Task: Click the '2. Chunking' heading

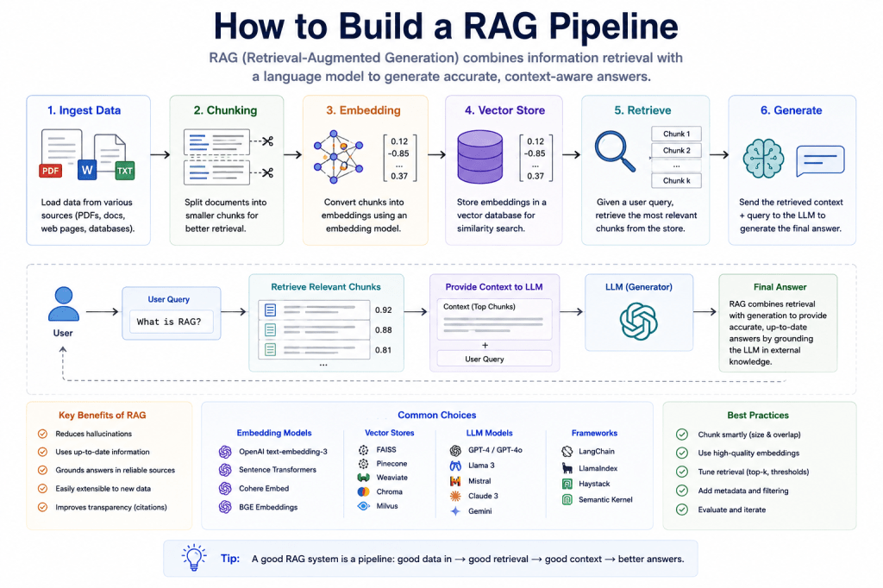Action: point(225,110)
